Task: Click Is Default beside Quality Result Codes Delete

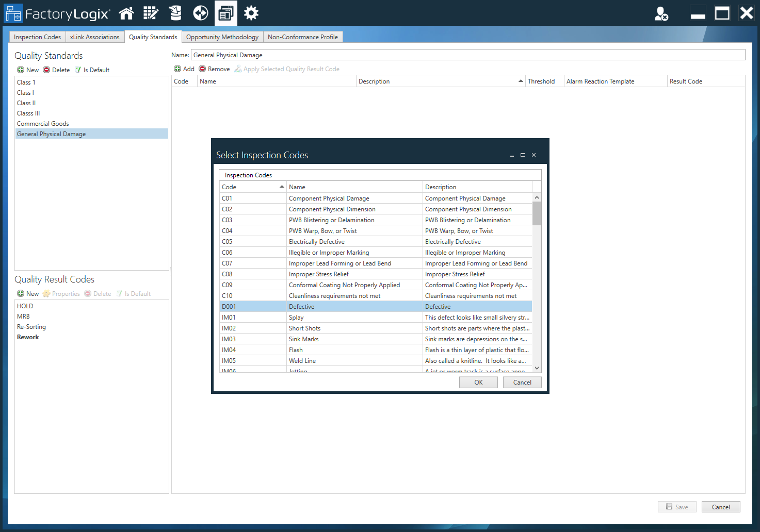Action: coord(133,293)
